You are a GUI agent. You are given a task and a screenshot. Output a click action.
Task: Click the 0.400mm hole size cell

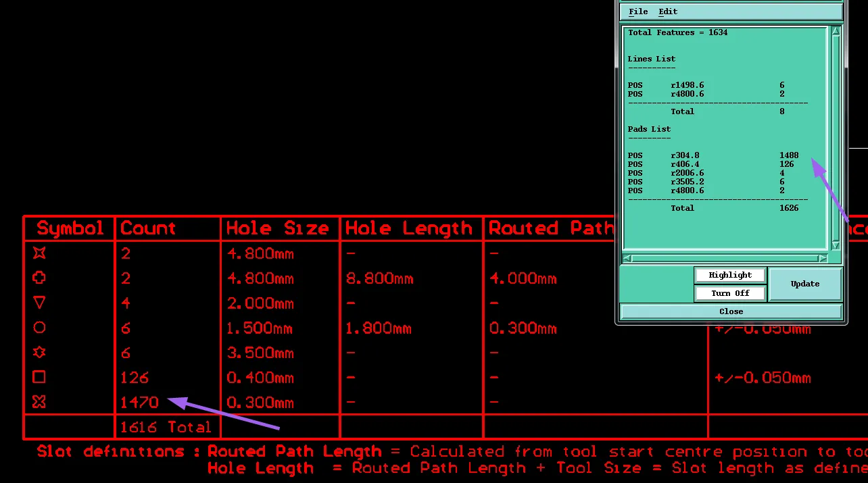tap(260, 378)
